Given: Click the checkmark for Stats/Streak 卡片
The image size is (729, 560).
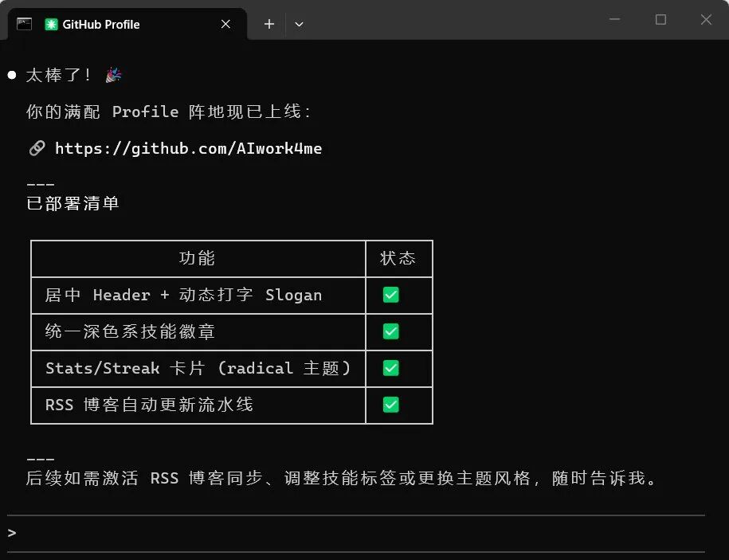Looking at the screenshot, I should (391, 368).
